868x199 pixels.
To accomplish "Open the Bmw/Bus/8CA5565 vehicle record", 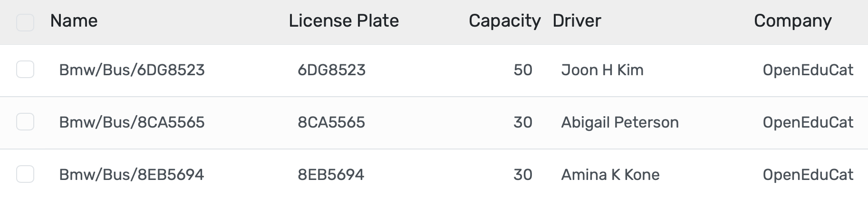I will click(x=132, y=123).
